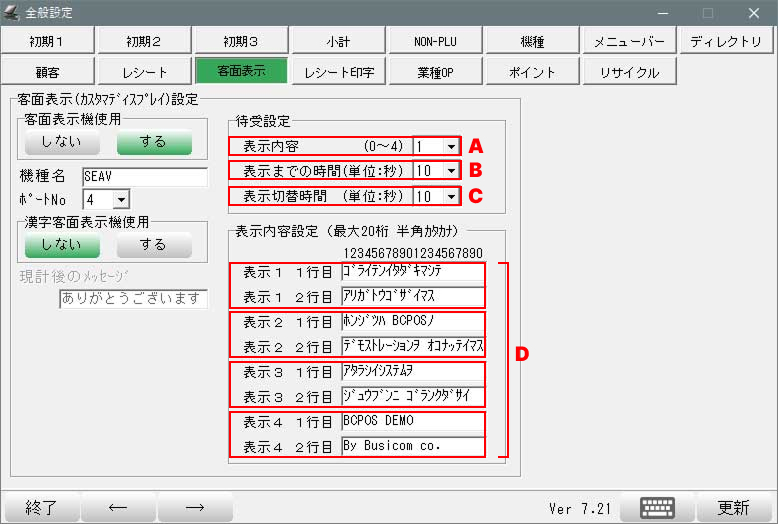Click the 終了 exit button
The image size is (778, 524).
40,507
